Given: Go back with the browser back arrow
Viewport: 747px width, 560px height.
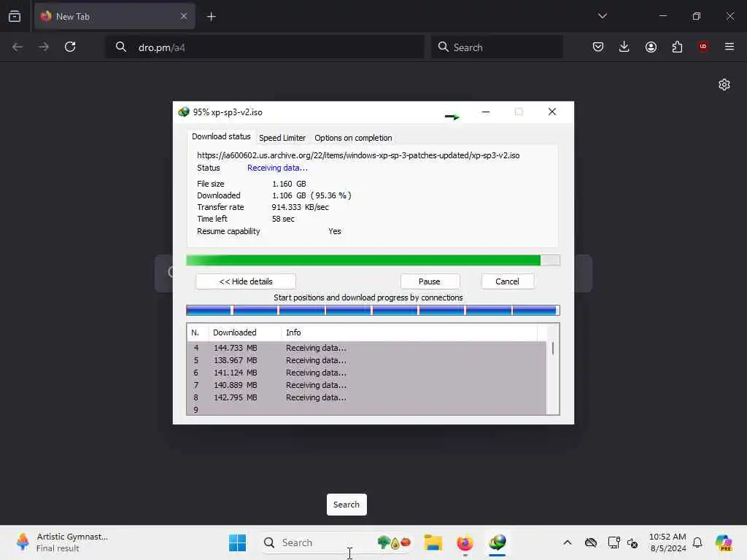Looking at the screenshot, I should (18, 47).
